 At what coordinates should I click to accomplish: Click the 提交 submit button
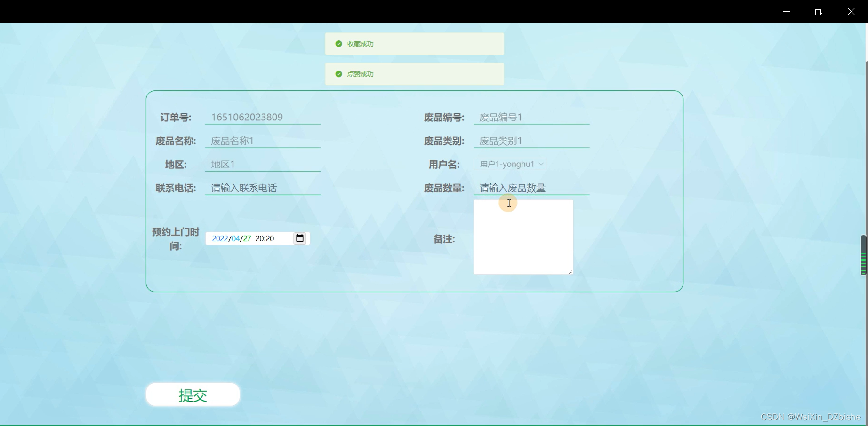193,394
